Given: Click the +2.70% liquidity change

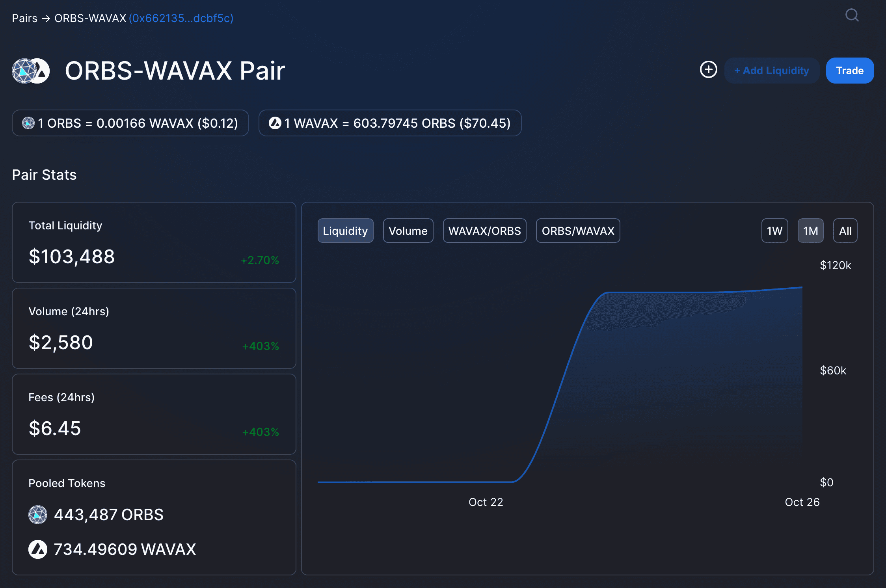Looking at the screenshot, I should pos(260,260).
